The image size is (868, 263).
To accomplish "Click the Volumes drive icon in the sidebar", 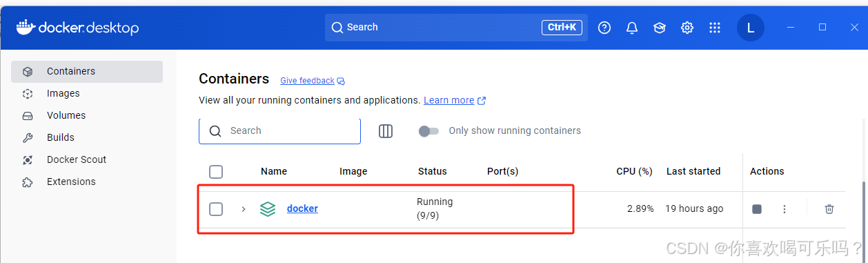I will (28, 115).
